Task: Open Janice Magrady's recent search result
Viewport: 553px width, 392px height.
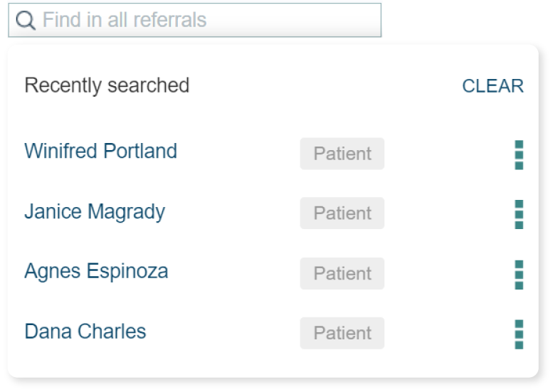Action: click(x=95, y=212)
